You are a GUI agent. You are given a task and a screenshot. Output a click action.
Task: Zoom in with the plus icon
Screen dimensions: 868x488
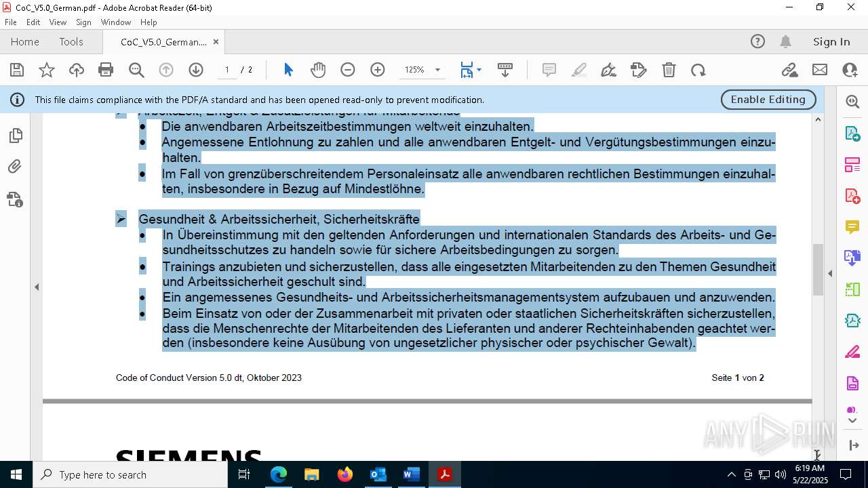click(378, 70)
